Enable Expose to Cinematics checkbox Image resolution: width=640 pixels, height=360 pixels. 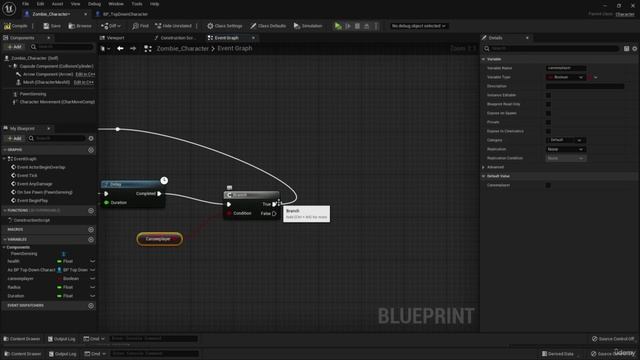pos(548,131)
